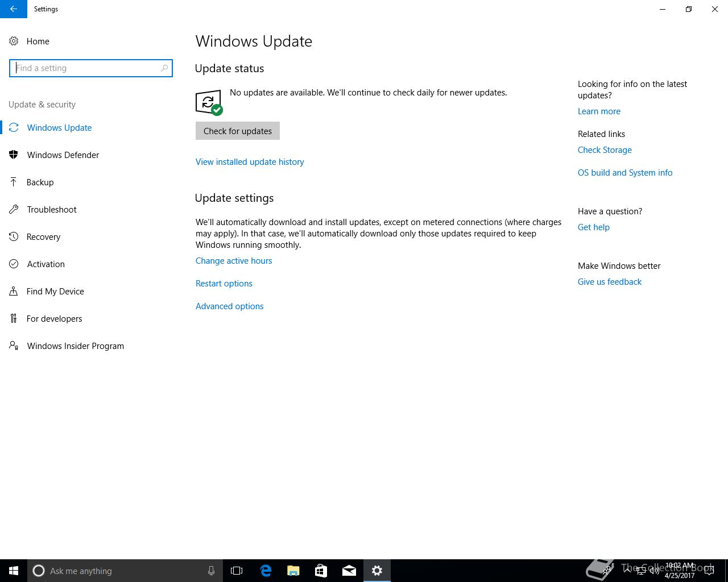Click Cortana 'Ask me anything' search box

pos(125,571)
